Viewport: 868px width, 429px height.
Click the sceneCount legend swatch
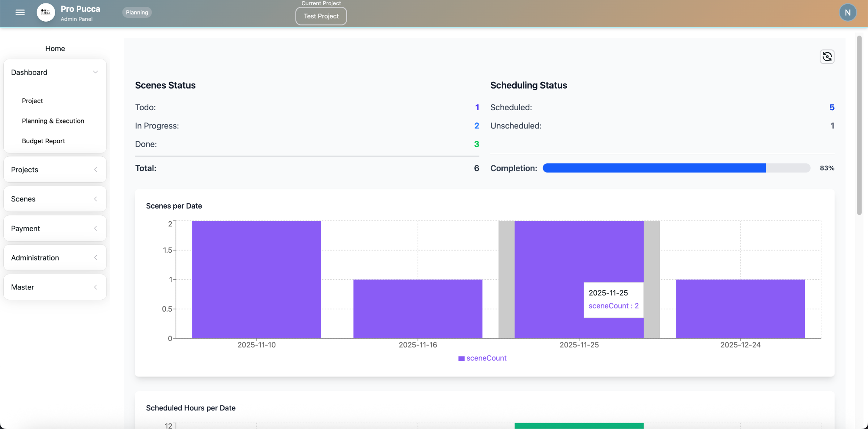(461, 359)
